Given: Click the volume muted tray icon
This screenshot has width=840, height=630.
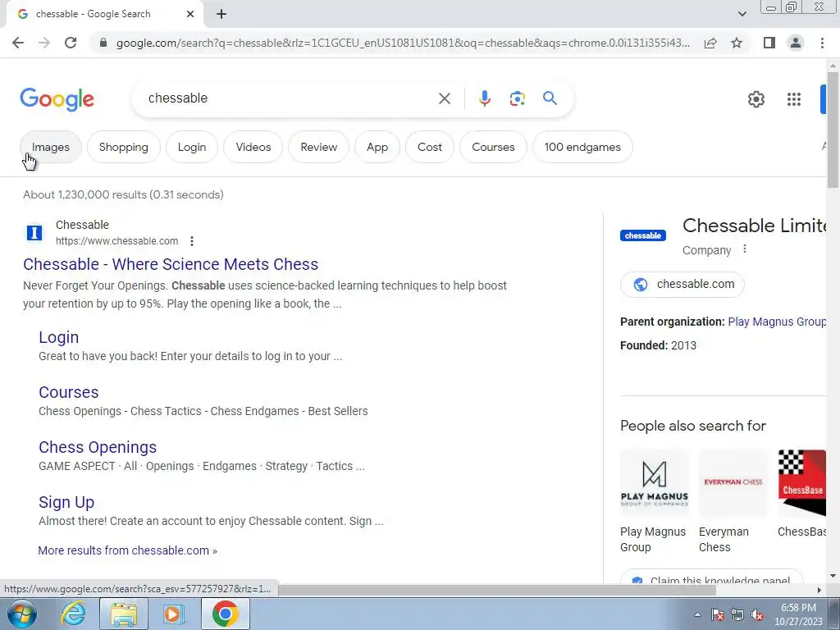Looking at the screenshot, I should [x=757, y=615].
